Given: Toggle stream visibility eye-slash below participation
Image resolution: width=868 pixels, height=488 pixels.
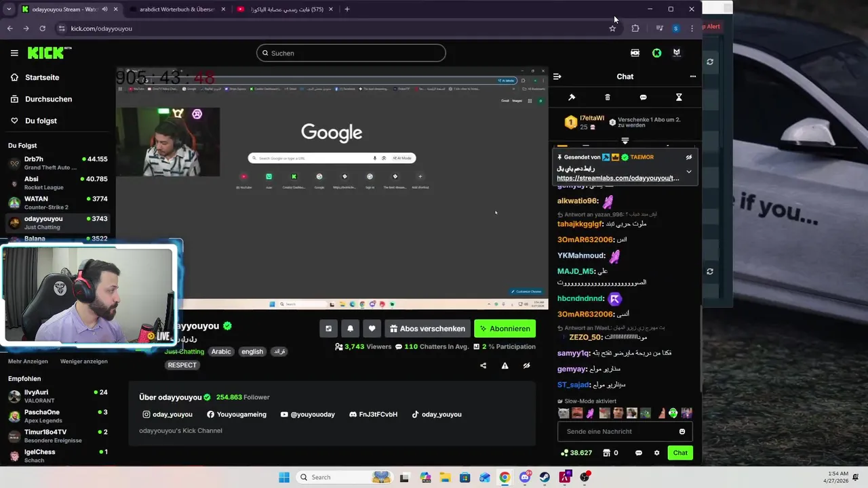Looking at the screenshot, I should tap(526, 366).
